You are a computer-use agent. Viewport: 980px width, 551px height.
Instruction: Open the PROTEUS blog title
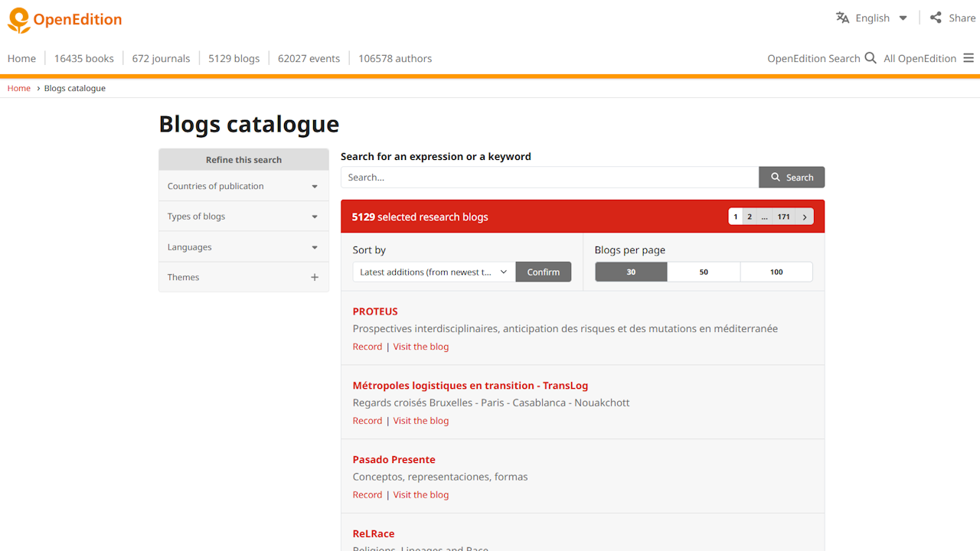375,311
